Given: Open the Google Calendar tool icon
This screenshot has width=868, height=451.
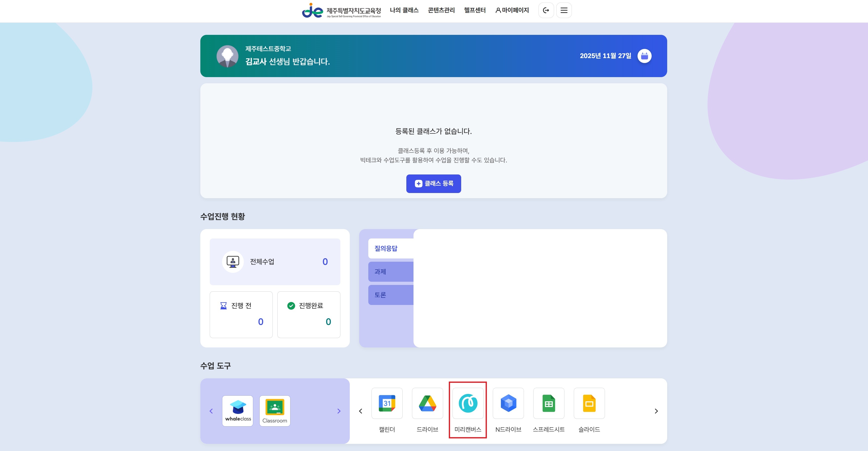Looking at the screenshot, I should coord(387,403).
